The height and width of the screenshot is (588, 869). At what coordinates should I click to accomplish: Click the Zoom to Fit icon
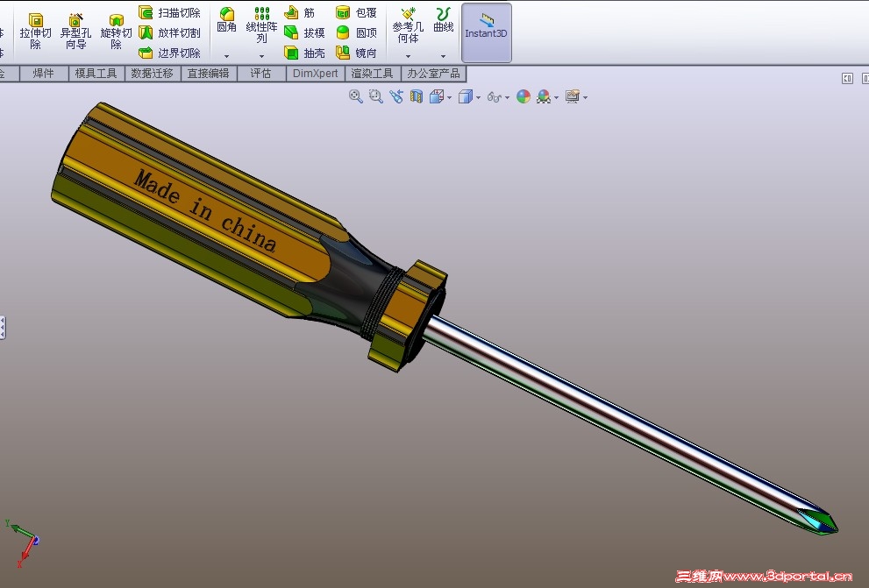click(x=356, y=97)
